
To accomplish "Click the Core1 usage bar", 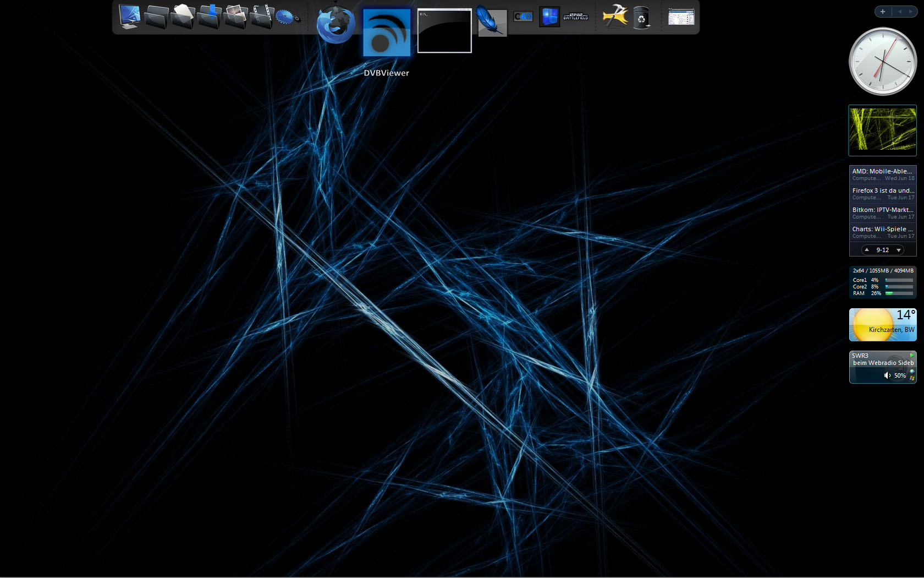I will pyautogui.click(x=899, y=280).
